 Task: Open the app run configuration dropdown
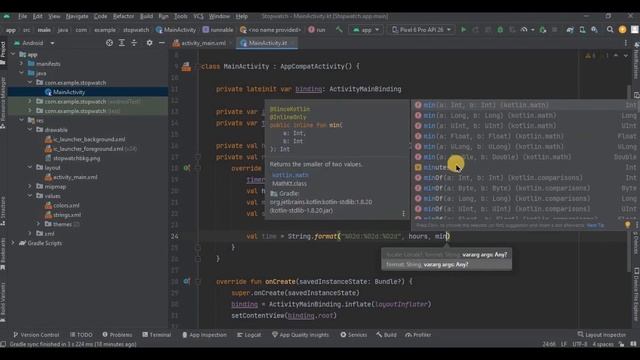point(366,30)
